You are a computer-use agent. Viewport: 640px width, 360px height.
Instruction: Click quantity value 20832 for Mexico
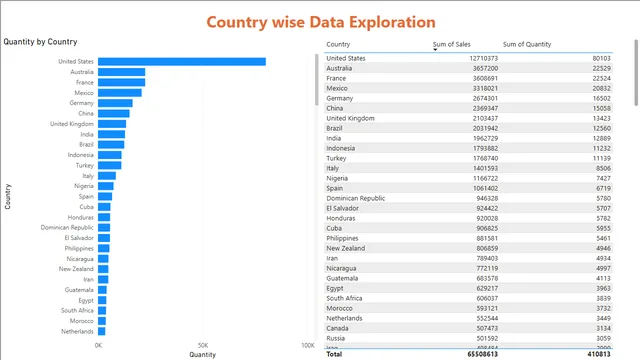[602, 88]
